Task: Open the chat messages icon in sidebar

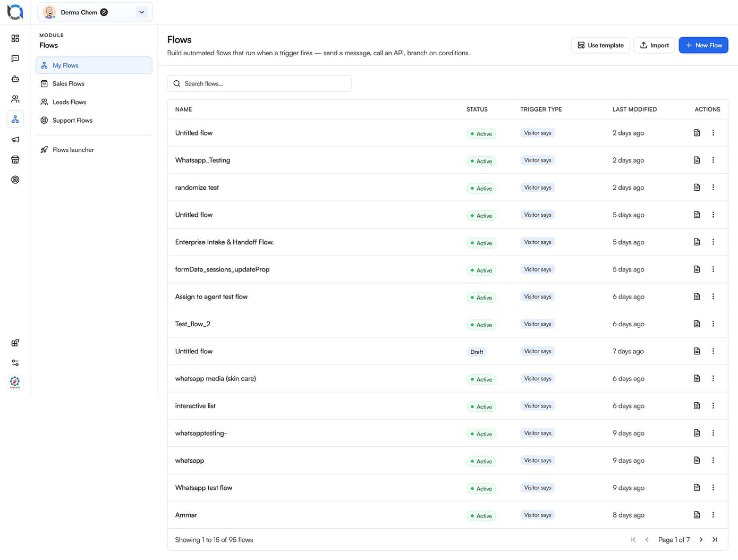Action: click(x=15, y=58)
